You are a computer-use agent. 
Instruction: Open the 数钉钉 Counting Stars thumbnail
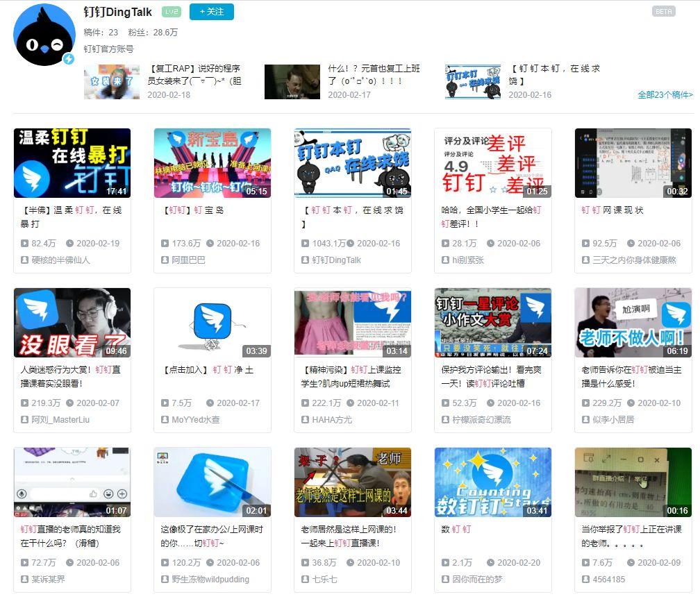click(x=492, y=482)
